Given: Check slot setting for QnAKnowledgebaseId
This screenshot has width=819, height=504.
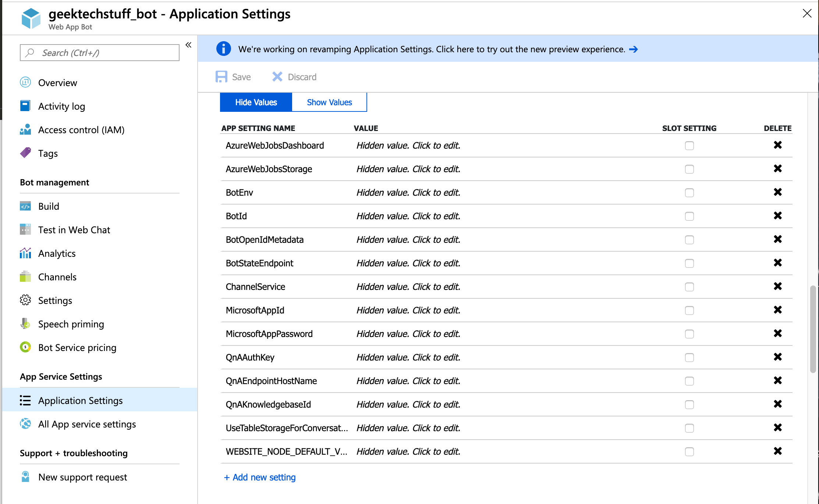Looking at the screenshot, I should 689,404.
